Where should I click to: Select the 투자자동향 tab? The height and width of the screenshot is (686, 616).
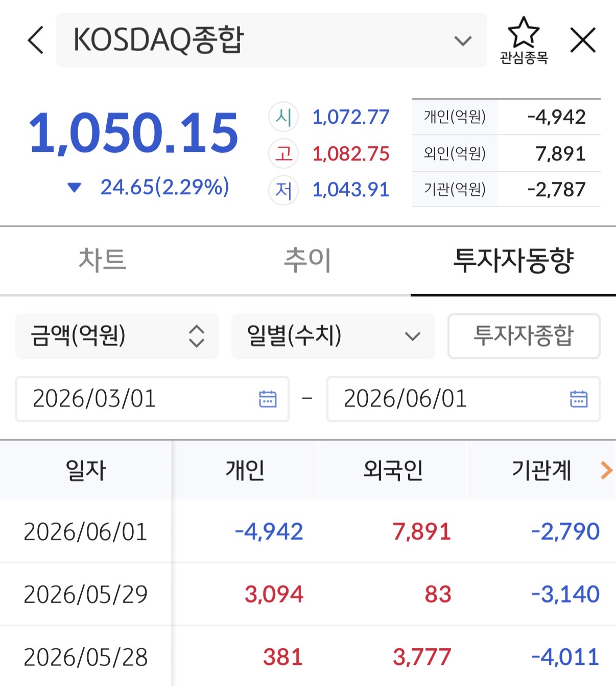[x=513, y=260]
